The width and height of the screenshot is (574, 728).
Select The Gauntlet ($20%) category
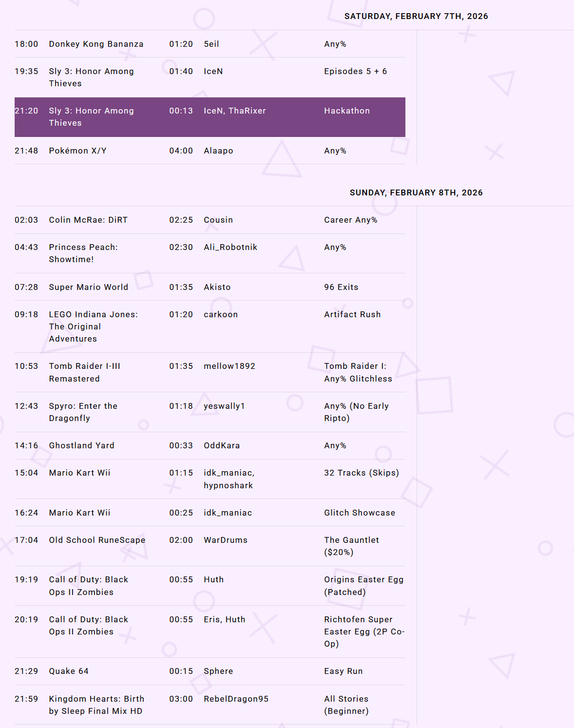click(x=351, y=546)
